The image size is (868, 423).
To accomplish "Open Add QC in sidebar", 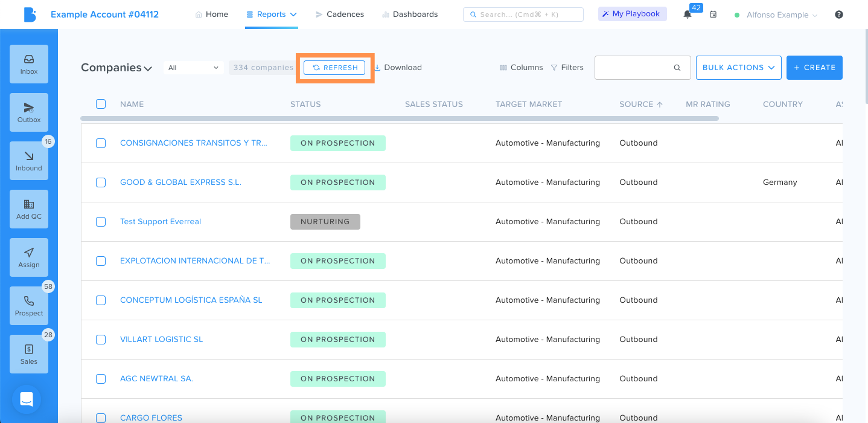I will point(29,209).
